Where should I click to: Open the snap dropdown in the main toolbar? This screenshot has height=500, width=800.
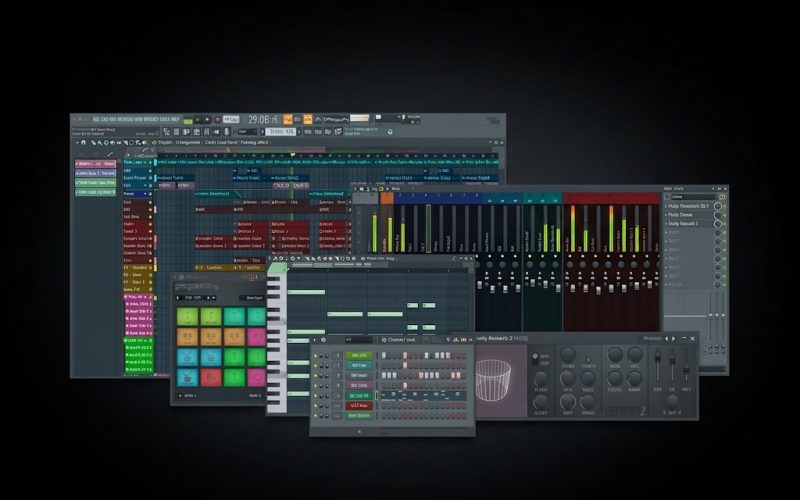tap(247, 132)
